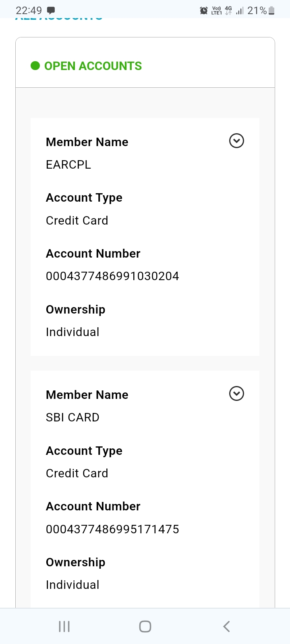The image size is (290, 644).
Task: Tap the SBI CARD member name
Action: point(72,417)
